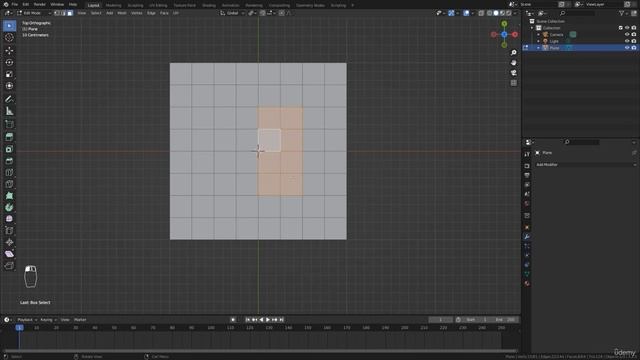Toggle X-ray display
Screen dimensions: 640x360
pos(481,13)
